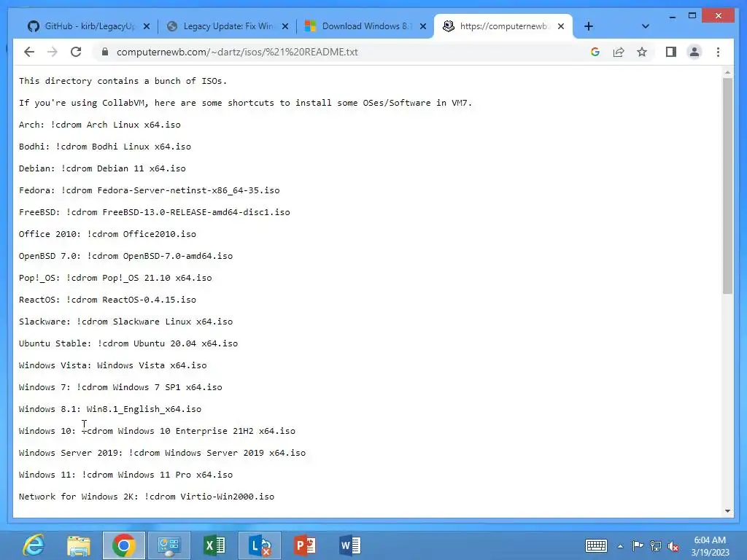Viewport: 747px width, 560px height.
Task: Click the 'Office2010.iso' line
Action: tap(108, 234)
